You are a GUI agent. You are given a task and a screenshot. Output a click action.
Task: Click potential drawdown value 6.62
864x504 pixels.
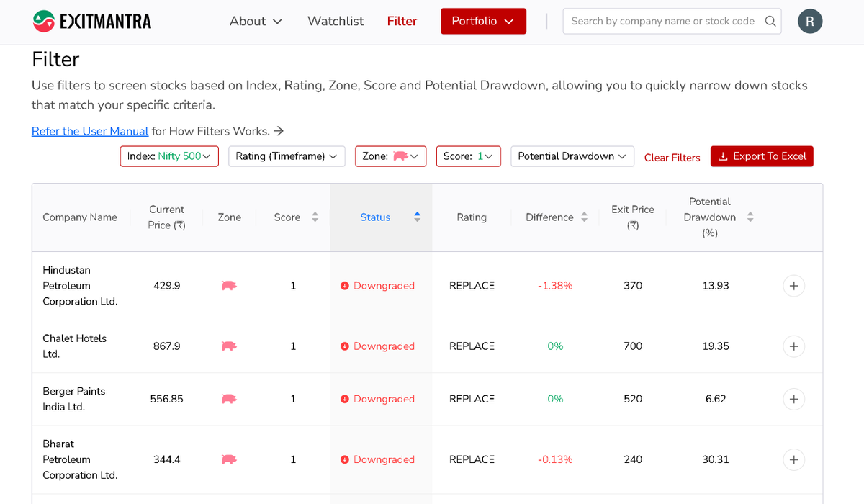click(x=716, y=399)
